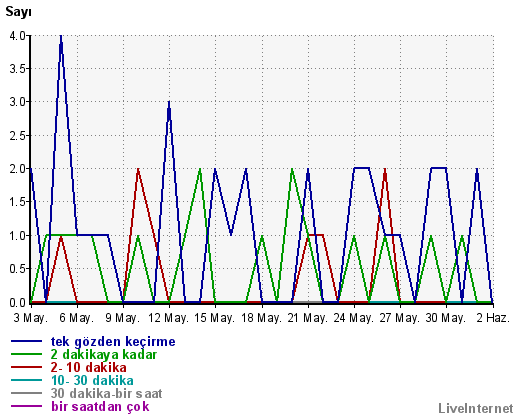Select the '30 dakika-bir saat' legend label

(x=106, y=393)
